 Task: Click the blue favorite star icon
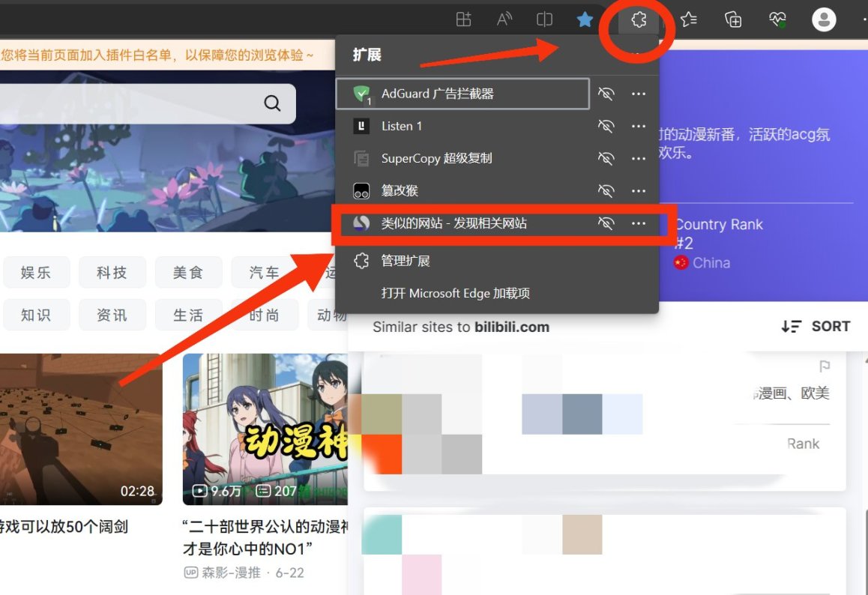click(585, 20)
